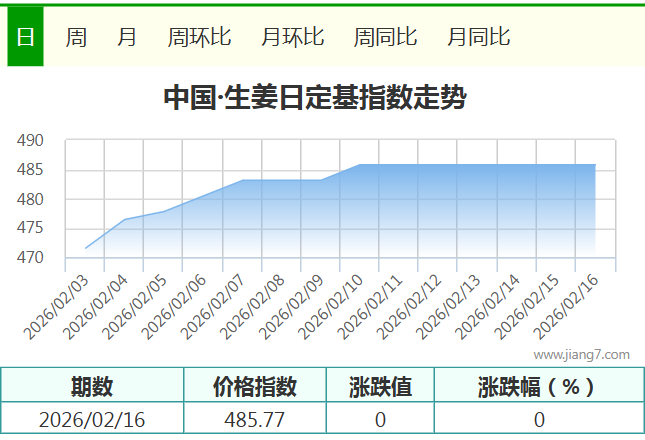Open the 周同比 tab
645x440 pixels.
tap(385, 37)
